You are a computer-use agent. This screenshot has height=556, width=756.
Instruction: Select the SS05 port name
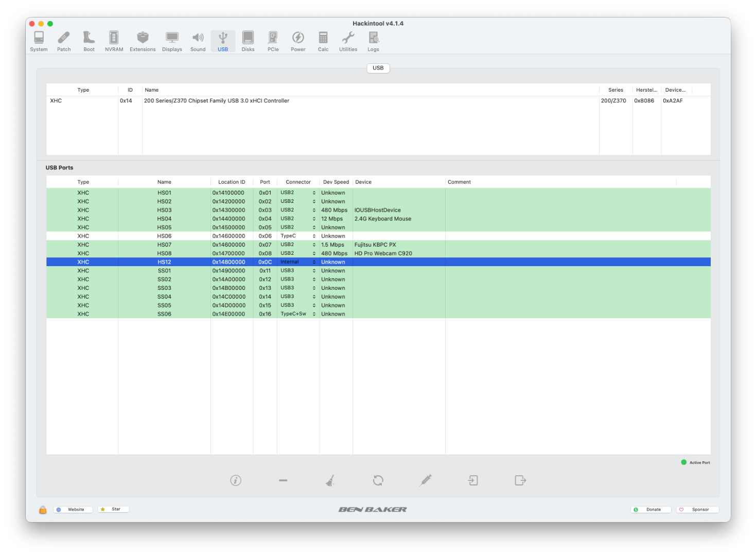tap(164, 305)
